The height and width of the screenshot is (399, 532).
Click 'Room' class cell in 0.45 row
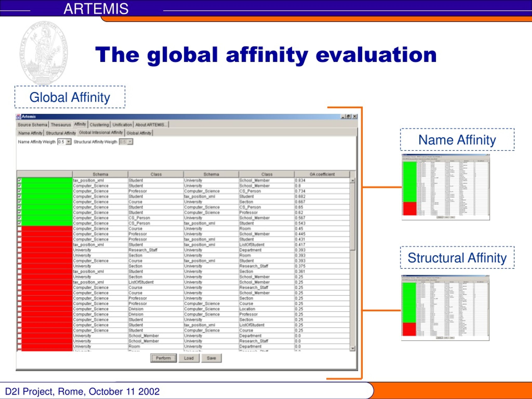pos(266,228)
